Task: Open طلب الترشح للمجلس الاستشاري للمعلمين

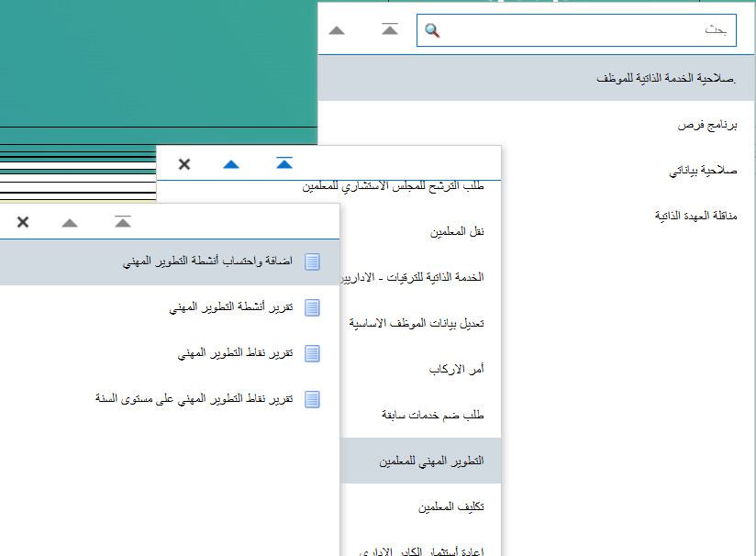Action: coord(393,186)
